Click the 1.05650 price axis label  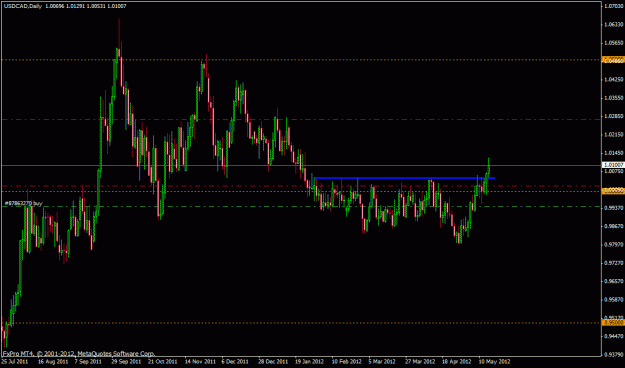coord(614,43)
